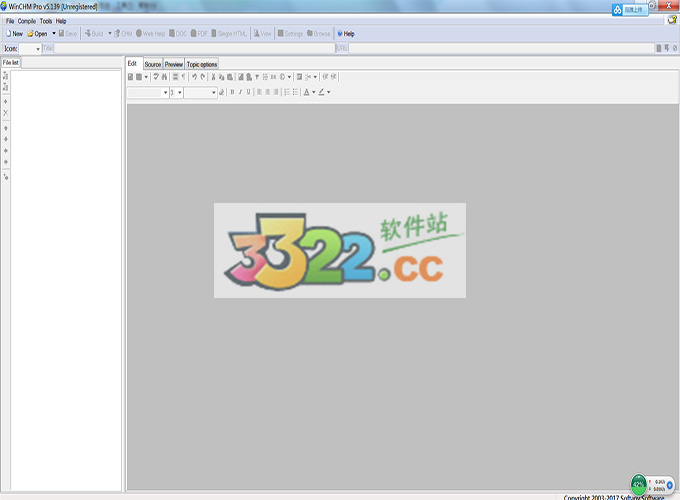Click the insert image icon
This screenshot has height=500, width=680.
click(241, 77)
